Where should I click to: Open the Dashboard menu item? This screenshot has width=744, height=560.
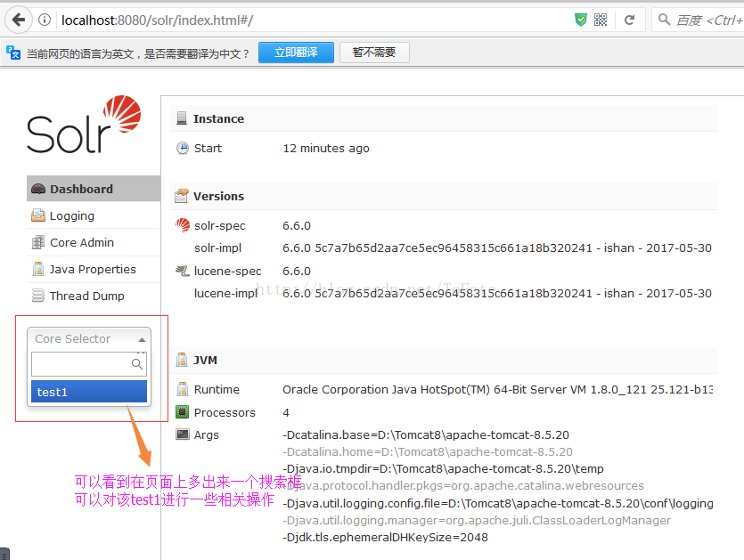click(x=94, y=189)
